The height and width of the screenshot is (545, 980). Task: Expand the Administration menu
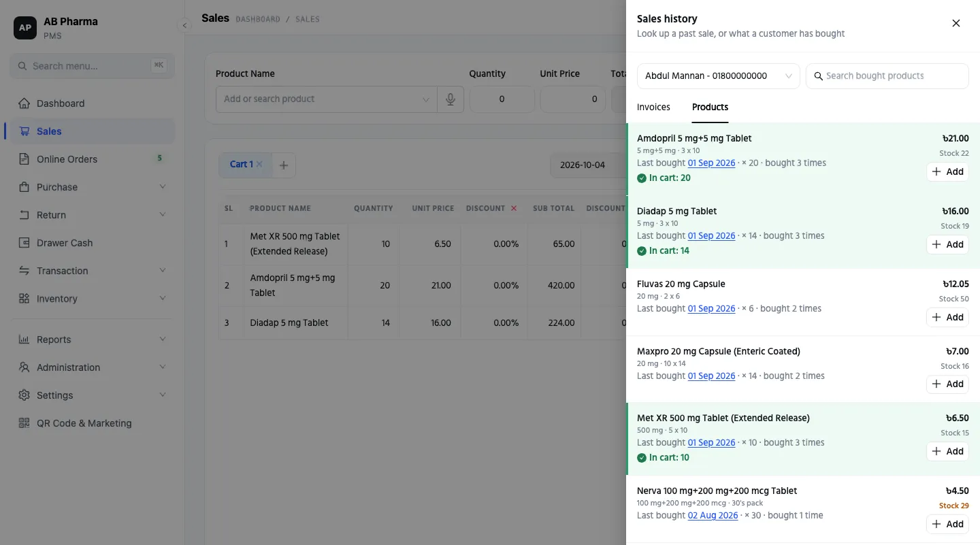tap(93, 367)
